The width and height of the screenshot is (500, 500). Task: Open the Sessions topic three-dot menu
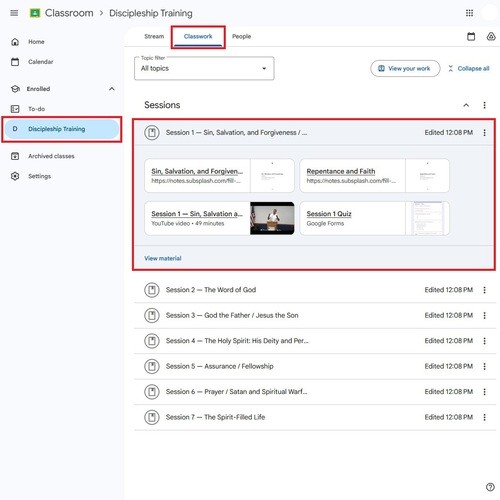484,105
